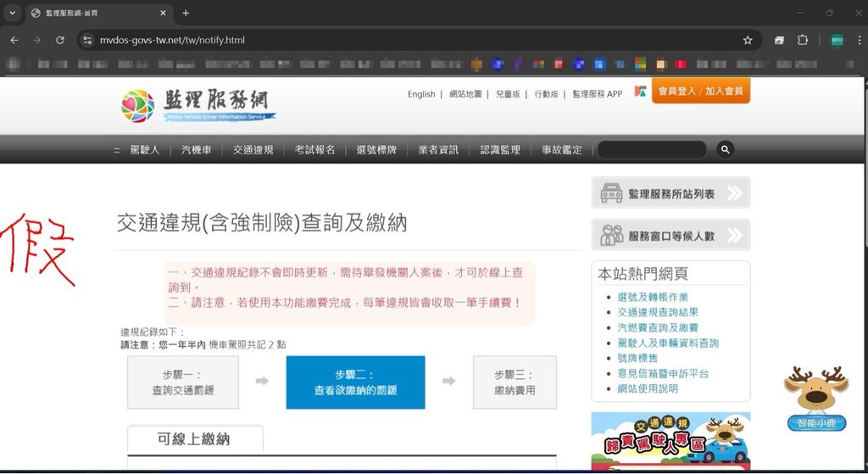Viewport: 868px width, 474px height.
Task: Open the browser extensions puzzle icon
Action: pos(803,40)
